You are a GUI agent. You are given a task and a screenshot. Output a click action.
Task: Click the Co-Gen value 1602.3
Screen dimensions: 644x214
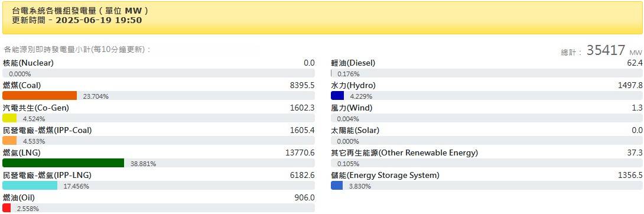coord(303,108)
